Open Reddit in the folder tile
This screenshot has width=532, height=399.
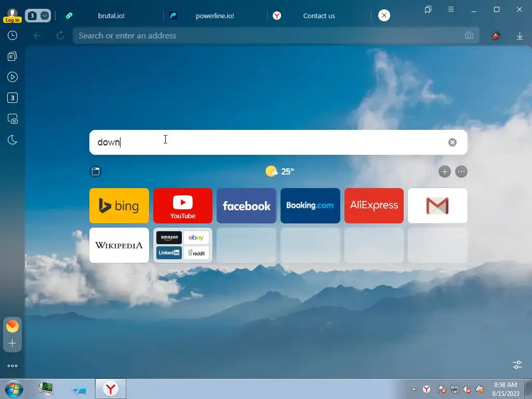[x=196, y=253]
